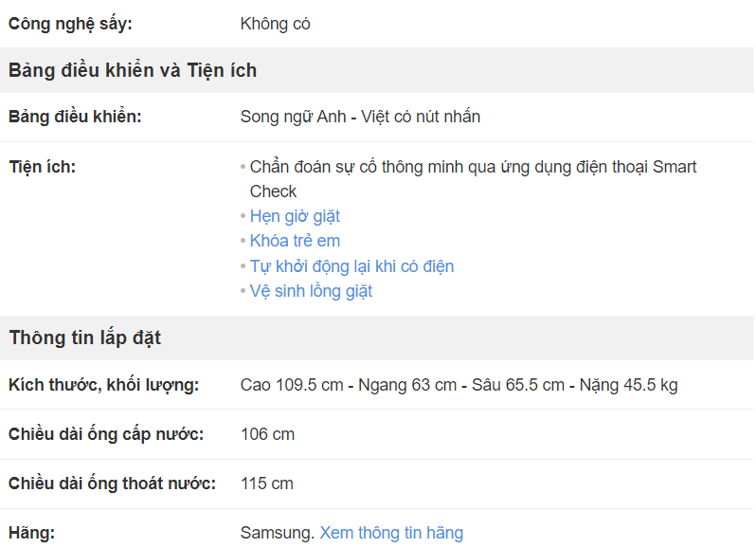This screenshot has height=548, width=756.
Task: Select the 'Chiều dài ống cấp nước:' label
Action: pos(106,434)
